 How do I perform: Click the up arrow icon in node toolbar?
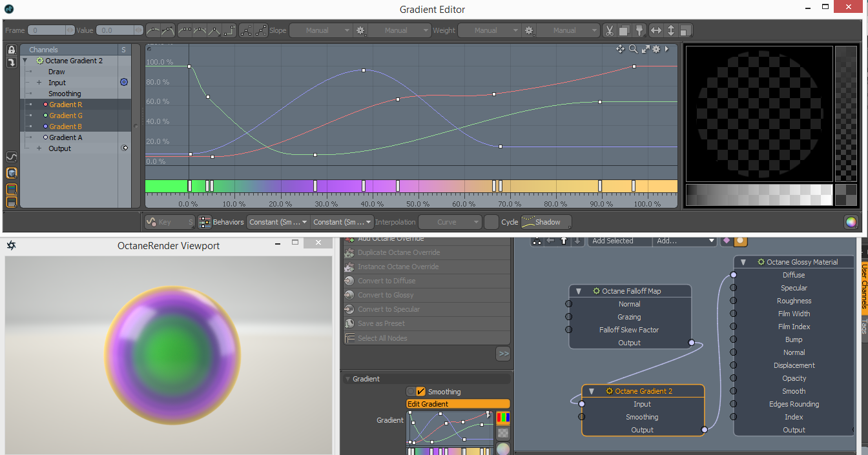tap(564, 241)
